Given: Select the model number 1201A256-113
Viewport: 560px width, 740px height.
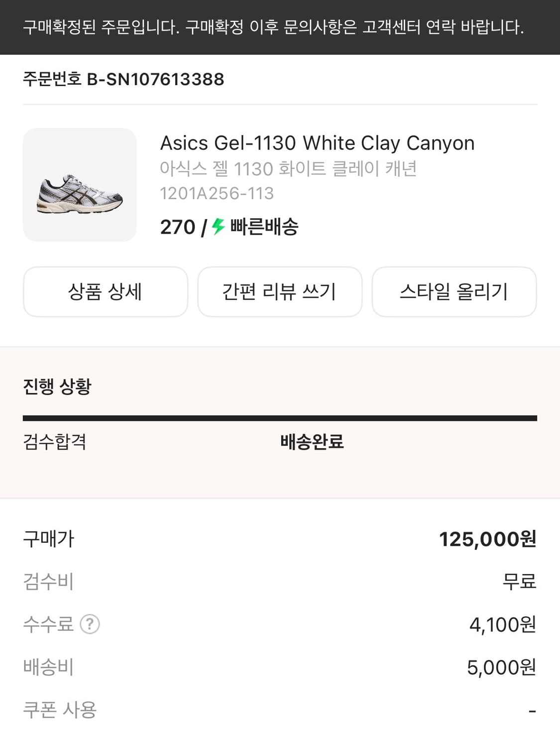Looking at the screenshot, I should coord(217,193).
